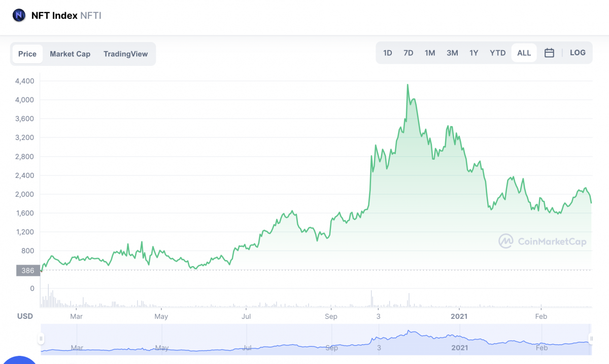Click the NFT Index title text
The height and width of the screenshot is (364, 609).
54,15
